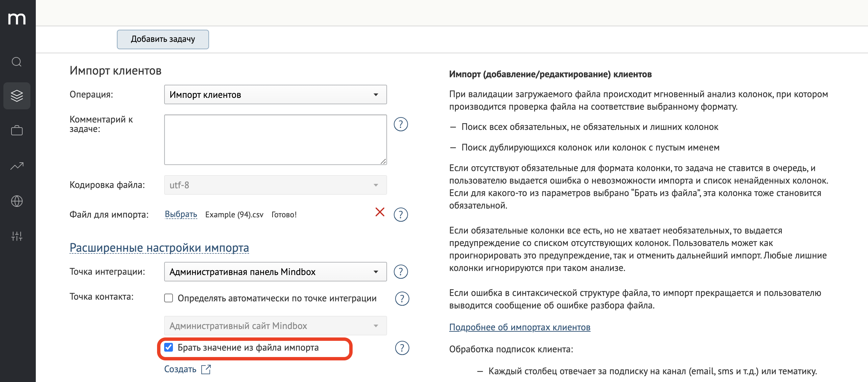
Task: Show help for the task comment field
Action: [401, 125]
